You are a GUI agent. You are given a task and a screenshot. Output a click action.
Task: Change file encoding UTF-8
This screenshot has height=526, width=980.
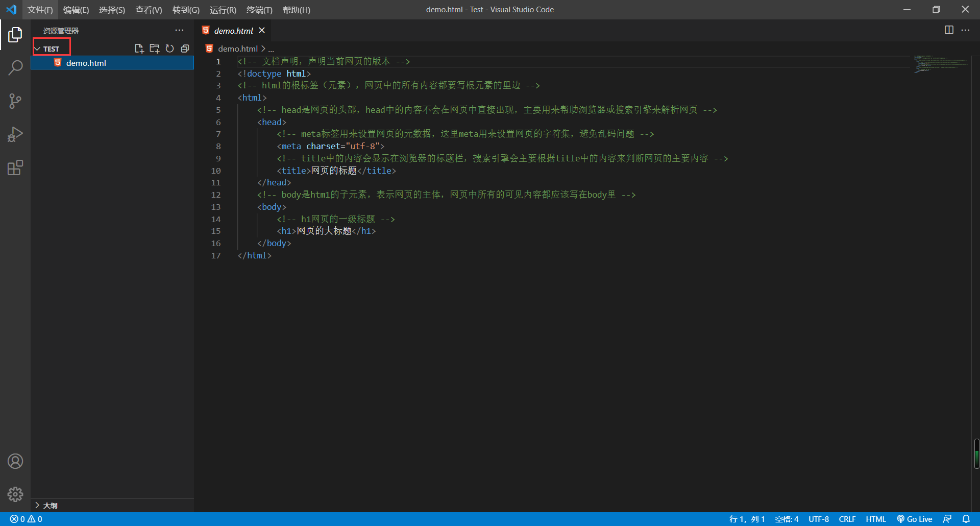coord(819,519)
